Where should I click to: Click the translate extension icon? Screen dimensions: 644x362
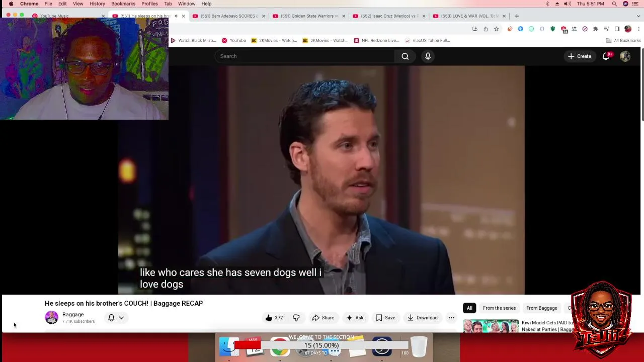tap(574, 29)
